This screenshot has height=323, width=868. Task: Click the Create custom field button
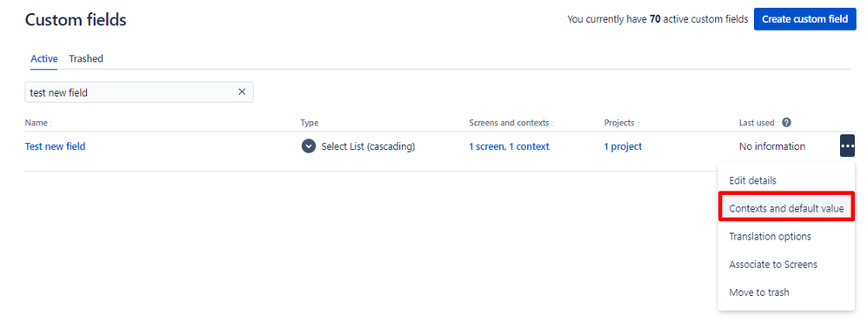805,19
